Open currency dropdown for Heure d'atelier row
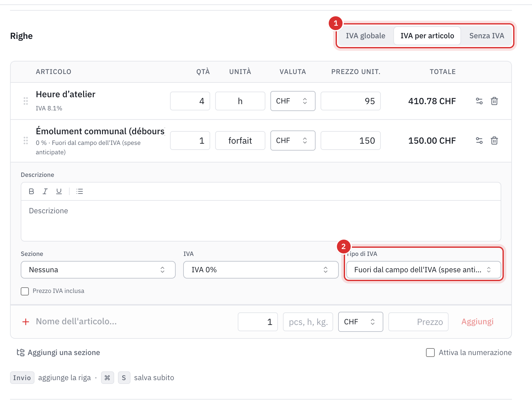 [293, 101]
